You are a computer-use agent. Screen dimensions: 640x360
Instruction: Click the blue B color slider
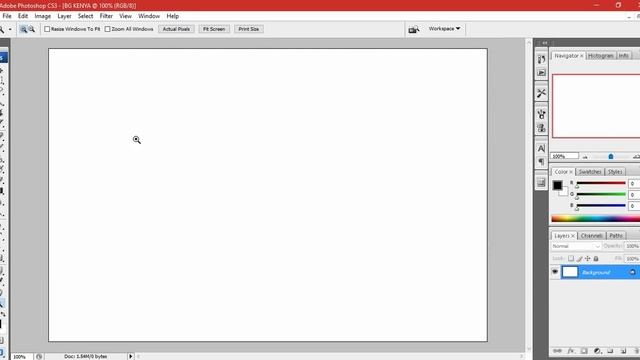[601, 206]
